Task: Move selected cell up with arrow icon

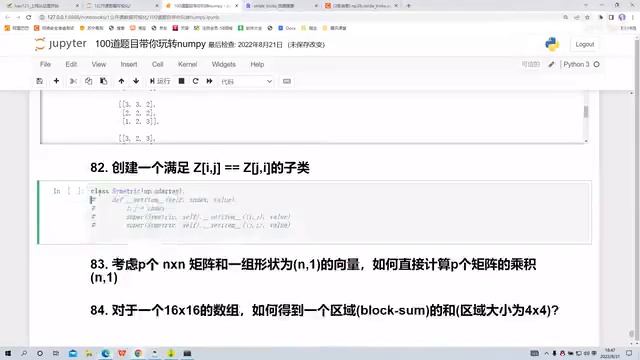Action: (121, 81)
